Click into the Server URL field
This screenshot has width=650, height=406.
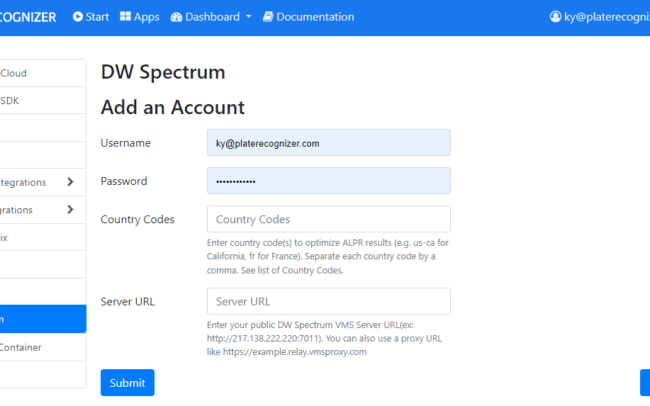pos(329,301)
